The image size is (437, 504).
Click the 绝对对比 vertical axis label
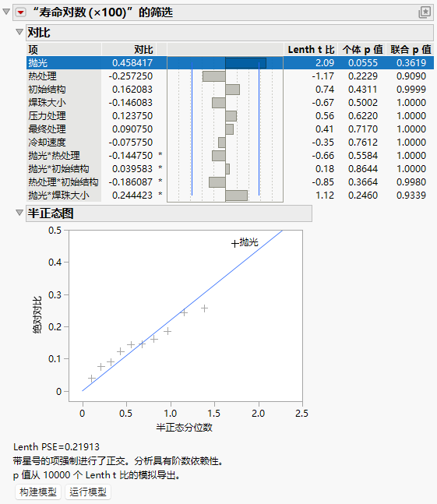[37, 315]
